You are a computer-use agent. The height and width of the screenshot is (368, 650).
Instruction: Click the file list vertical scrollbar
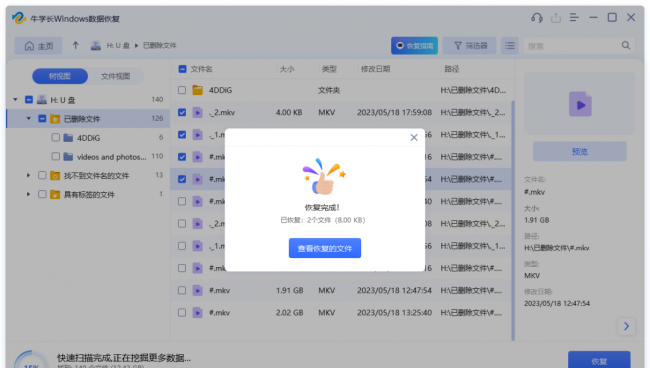(513, 220)
